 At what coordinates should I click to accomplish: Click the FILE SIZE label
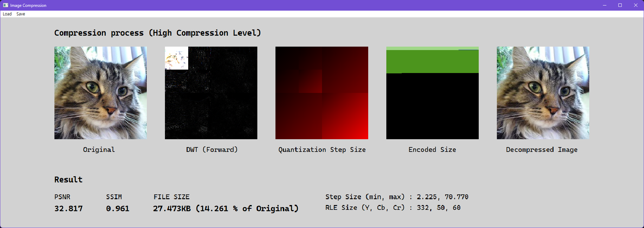pos(171,197)
